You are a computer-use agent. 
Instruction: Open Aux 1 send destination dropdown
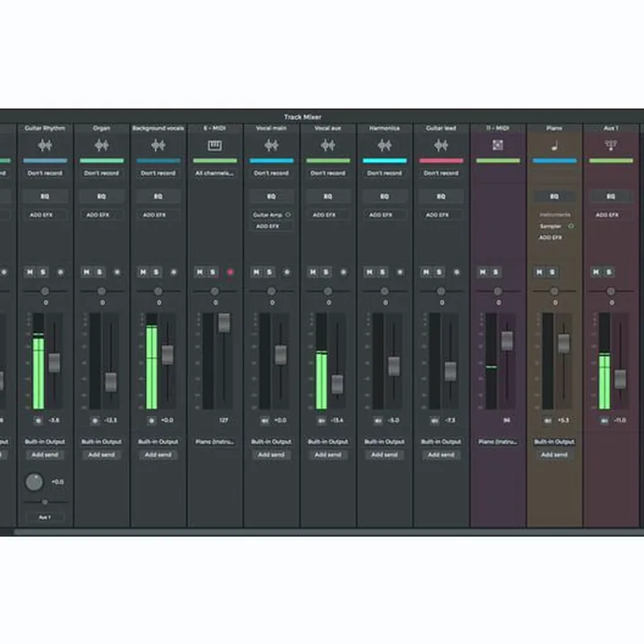[x=45, y=517]
